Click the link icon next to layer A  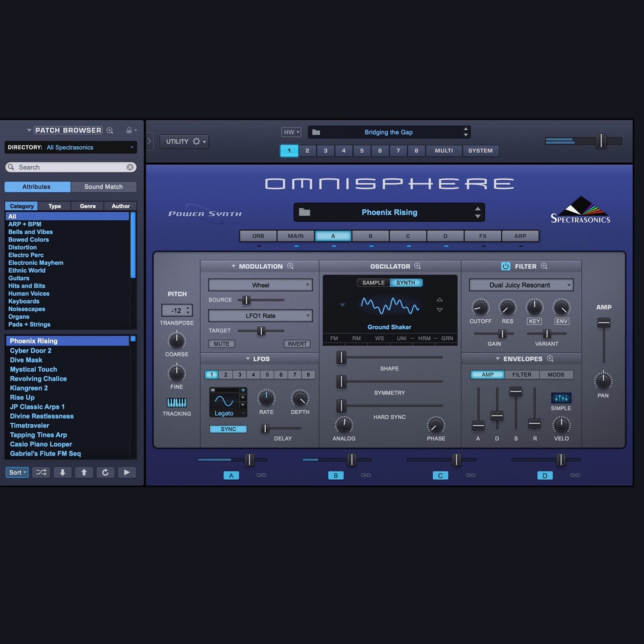pyautogui.click(x=261, y=475)
